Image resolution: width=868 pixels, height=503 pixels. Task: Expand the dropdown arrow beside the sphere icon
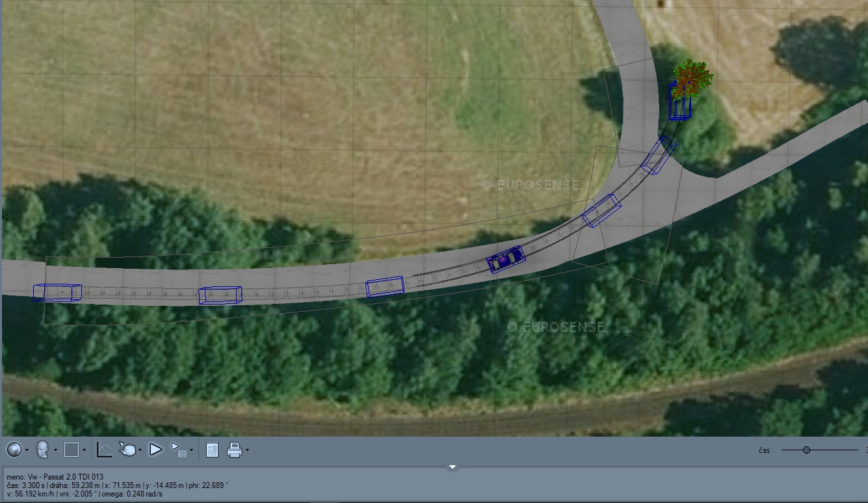[x=27, y=450]
